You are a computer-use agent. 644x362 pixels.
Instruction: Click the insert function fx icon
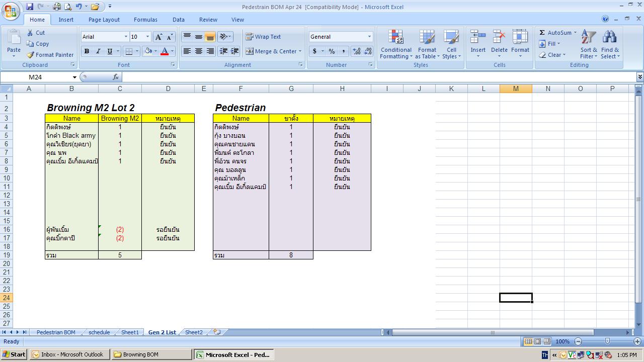tap(116, 77)
